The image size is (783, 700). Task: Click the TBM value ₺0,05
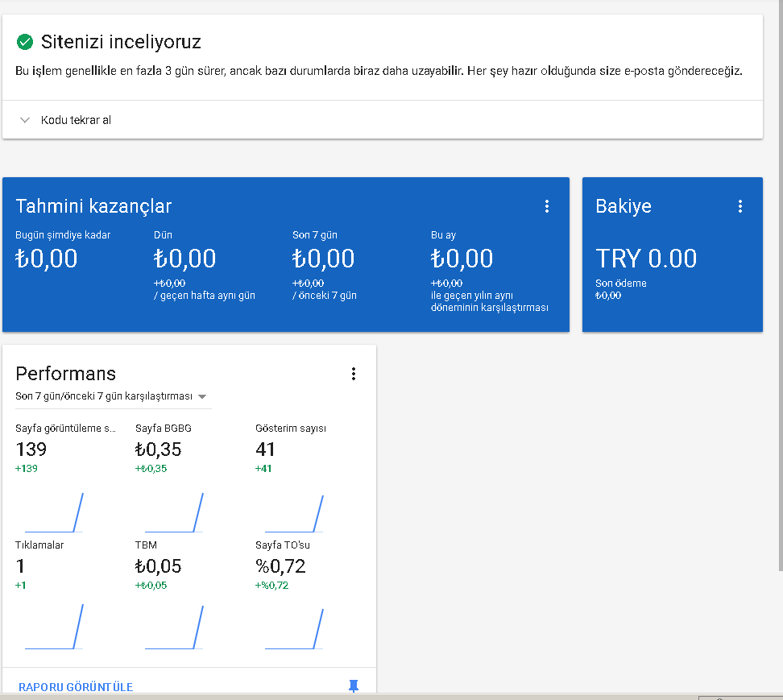coord(159,566)
